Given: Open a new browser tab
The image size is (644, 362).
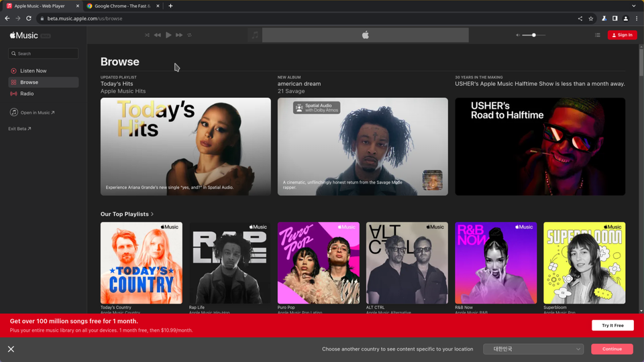Looking at the screenshot, I should click(170, 6).
